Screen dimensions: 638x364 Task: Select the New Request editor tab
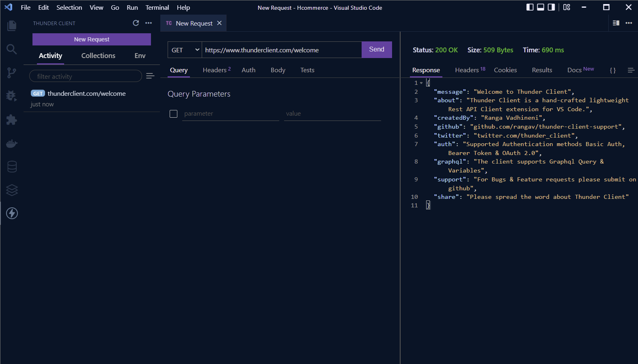point(193,23)
